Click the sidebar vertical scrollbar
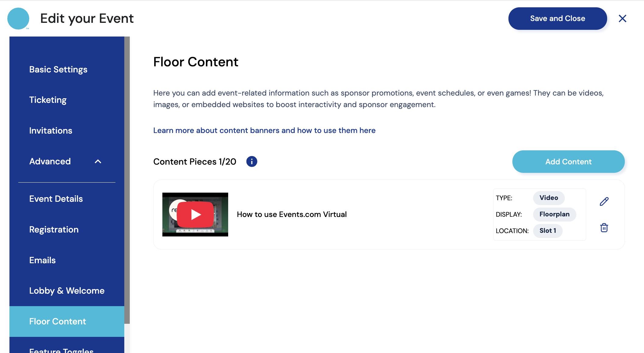The image size is (644, 353). click(x=127, y=180)
